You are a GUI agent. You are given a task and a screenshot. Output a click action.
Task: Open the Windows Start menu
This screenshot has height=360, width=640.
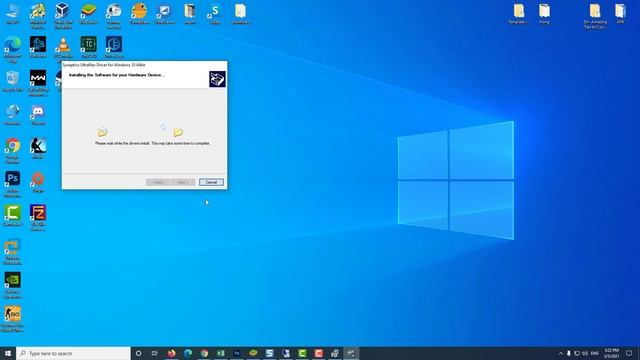[8, 353]
